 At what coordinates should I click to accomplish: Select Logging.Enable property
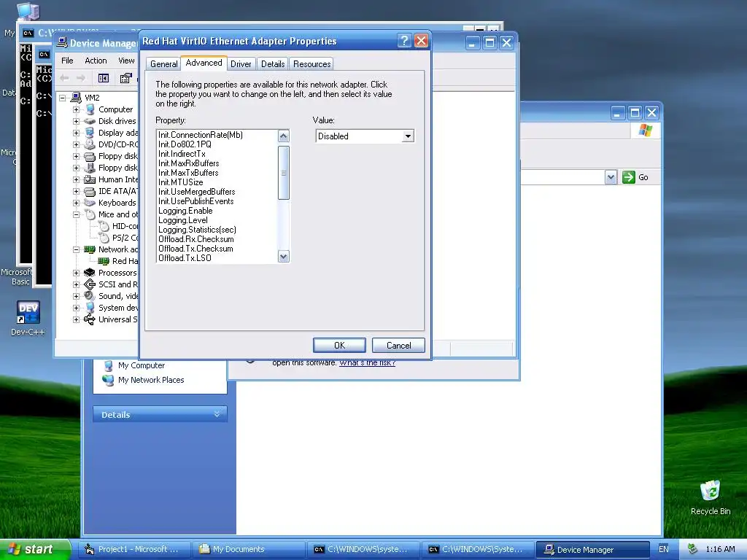(x=185, y=211)
